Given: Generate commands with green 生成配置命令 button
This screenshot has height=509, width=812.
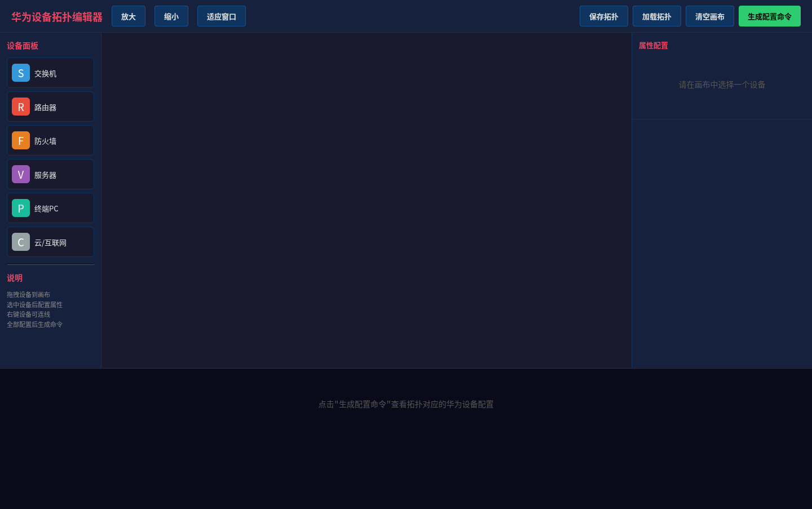Looking at the screenshot, I should [770, 16].
